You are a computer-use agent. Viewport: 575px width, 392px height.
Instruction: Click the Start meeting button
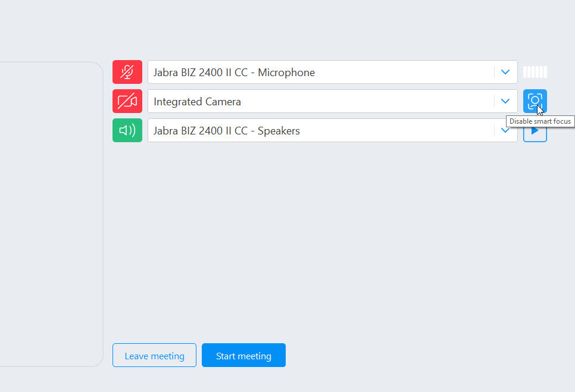[x=243, y=355]
